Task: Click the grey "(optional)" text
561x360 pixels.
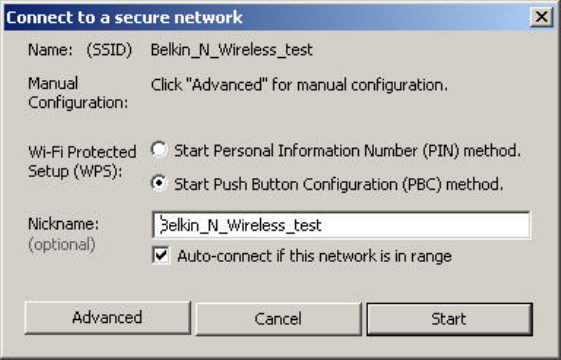Action: click(x=62, y=245)
